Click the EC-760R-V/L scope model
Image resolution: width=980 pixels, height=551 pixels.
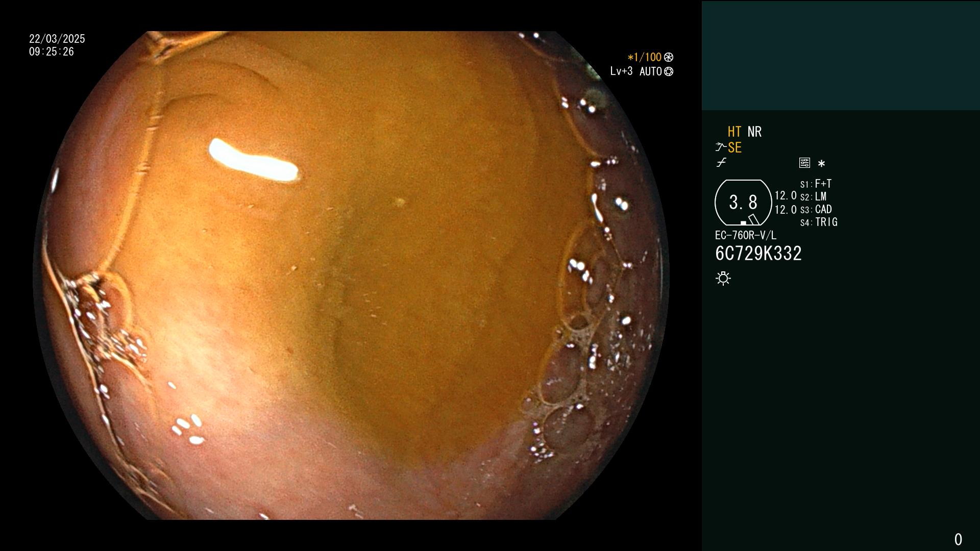tap(746, 235)
